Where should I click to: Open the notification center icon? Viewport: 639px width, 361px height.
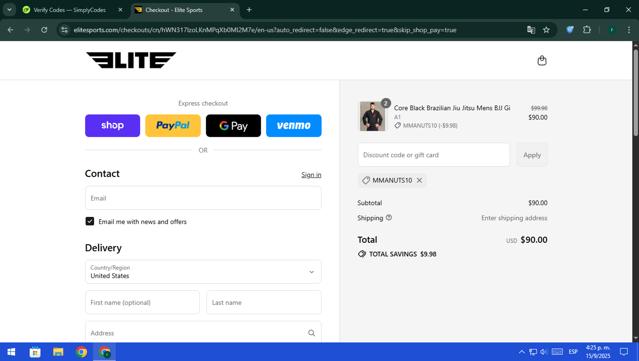click(x=624, y=352)
